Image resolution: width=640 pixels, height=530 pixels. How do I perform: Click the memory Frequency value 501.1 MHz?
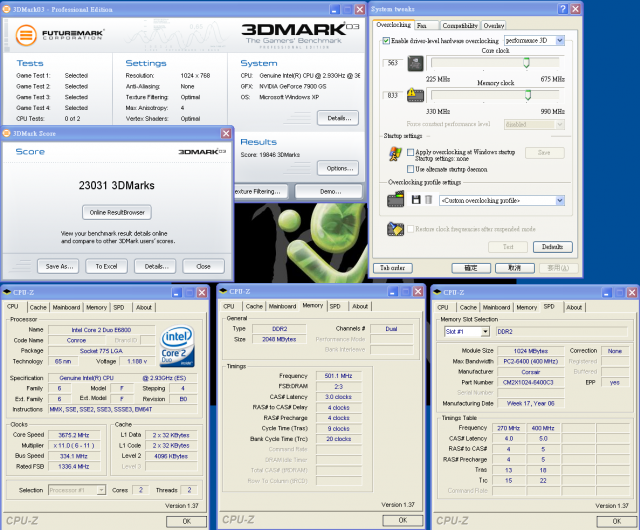pos(338,376)
